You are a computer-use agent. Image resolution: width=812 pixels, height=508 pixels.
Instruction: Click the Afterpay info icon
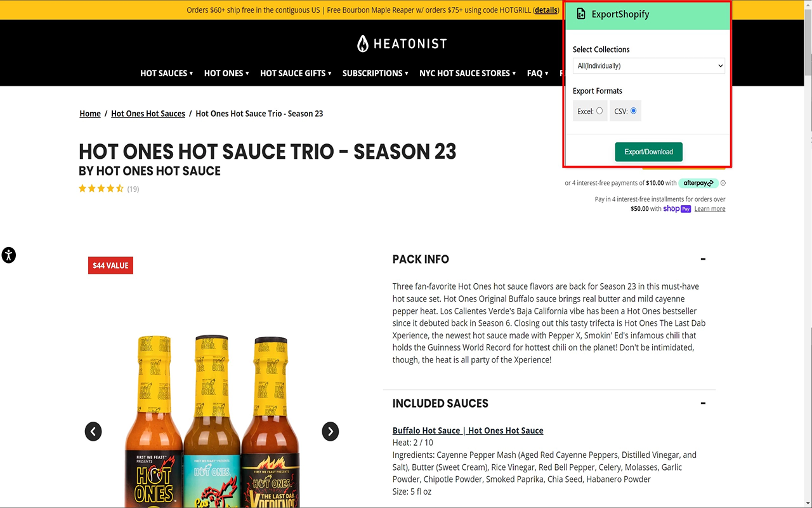[723, 183]
